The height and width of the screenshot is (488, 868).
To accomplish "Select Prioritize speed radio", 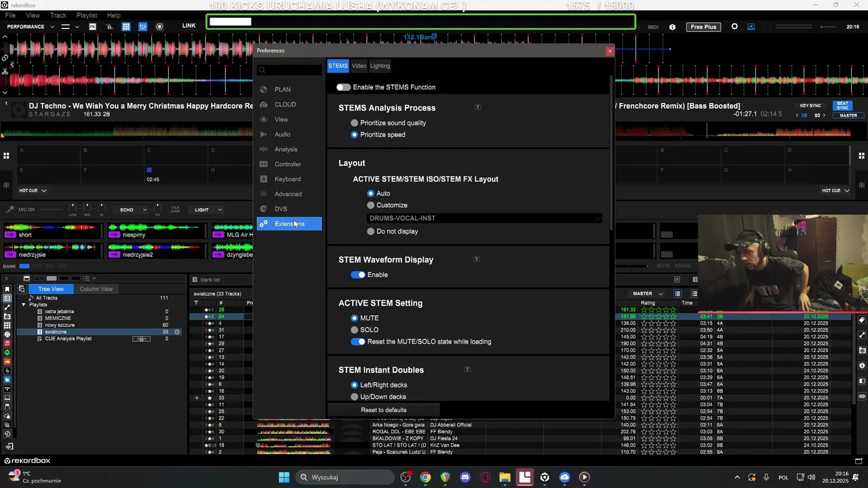I will click(x=354, y=134).
